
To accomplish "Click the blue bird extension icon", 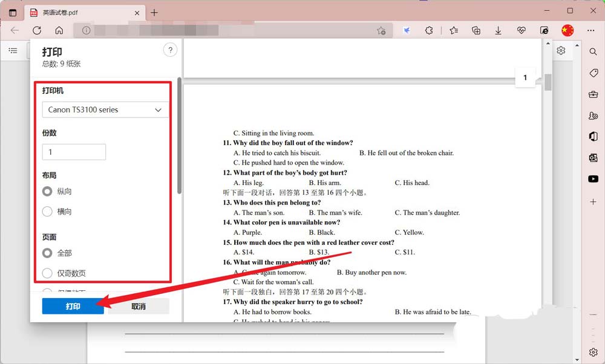I will click(407, 30).
